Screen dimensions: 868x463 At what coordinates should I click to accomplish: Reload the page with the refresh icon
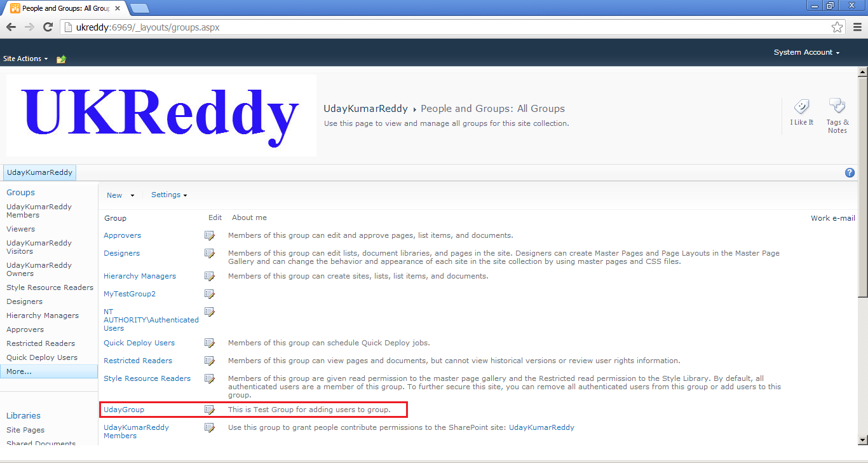pos(48,27)
